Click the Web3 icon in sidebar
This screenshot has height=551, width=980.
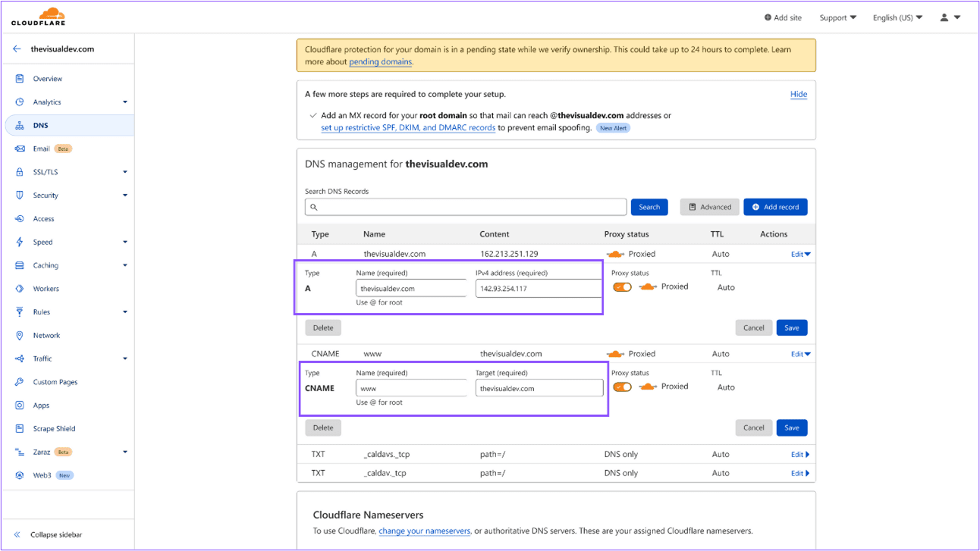(x=20, y=476)
